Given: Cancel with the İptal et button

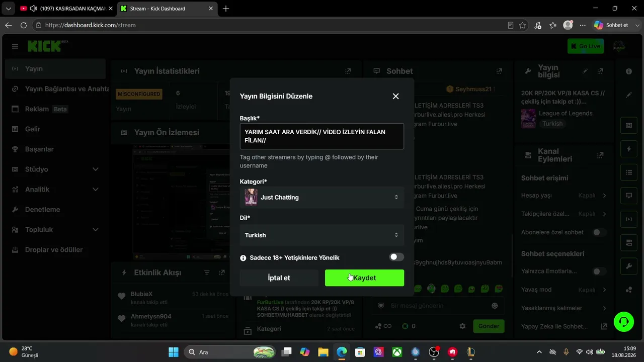Looking at the screenshot, I should point(279,278).
